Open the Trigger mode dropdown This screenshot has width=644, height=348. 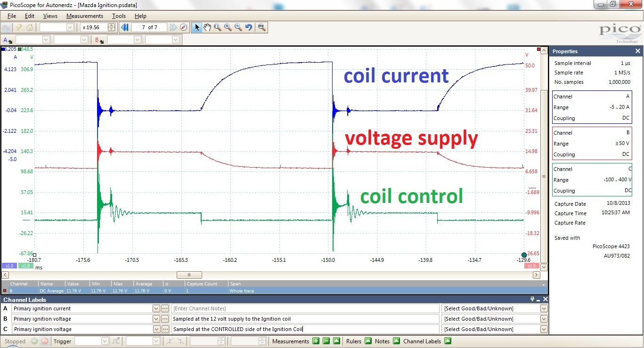pos(105,341)
